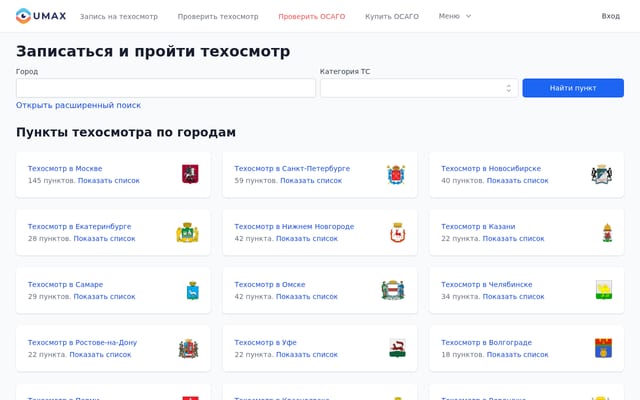Open Техосмотр в Екатеринбурге link

click(80, 226)
